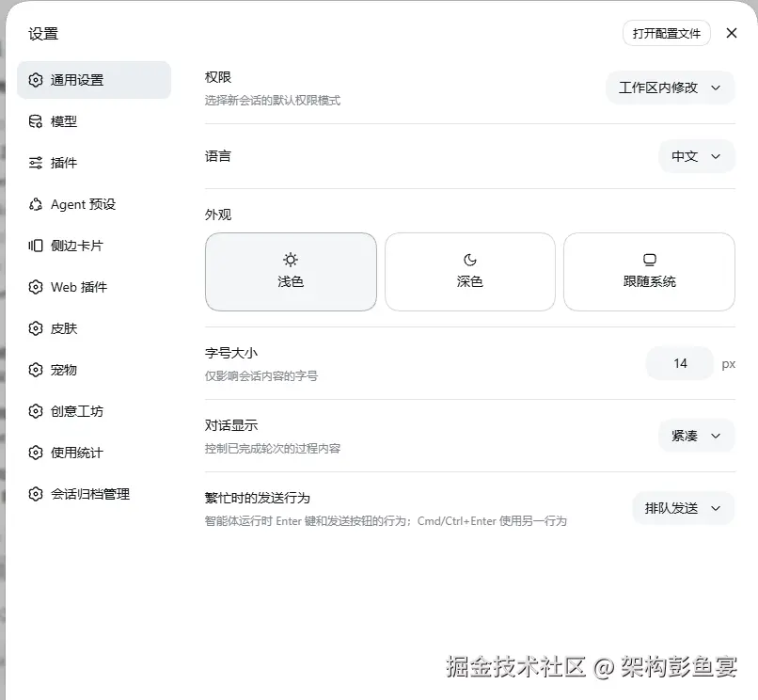The height and width of the screenshot is (700, 758).
Task: Open the 使用统计 section label
Action: (x=77, y=453)
